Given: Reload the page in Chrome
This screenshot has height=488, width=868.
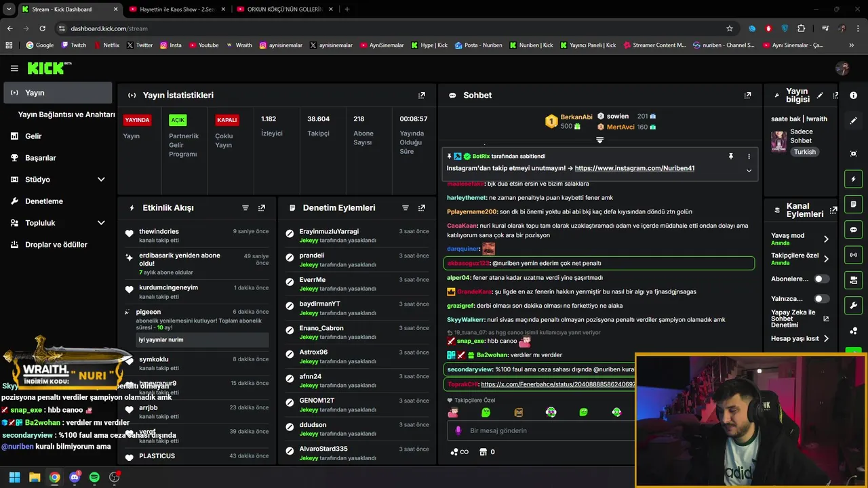Looking at the screenshot, I should click(42, 28).
